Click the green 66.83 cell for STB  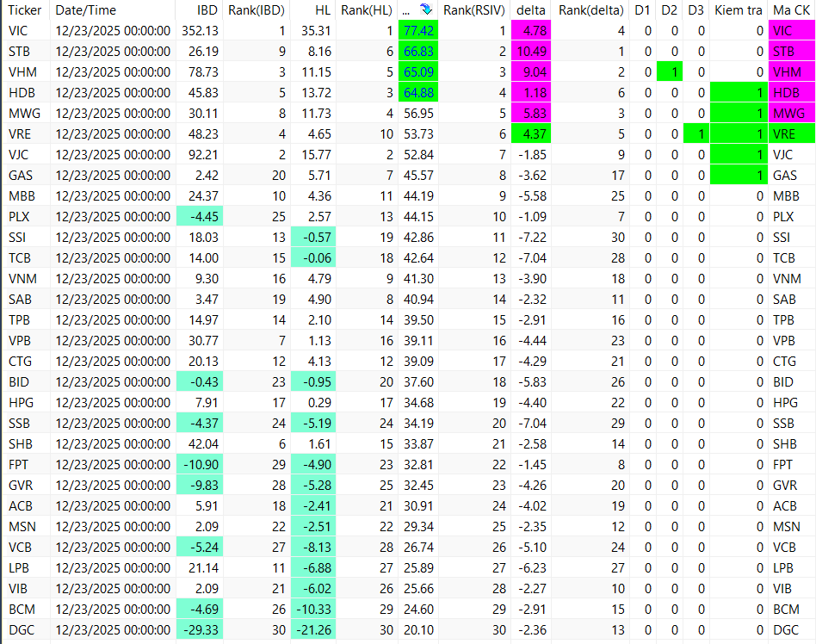418,52
